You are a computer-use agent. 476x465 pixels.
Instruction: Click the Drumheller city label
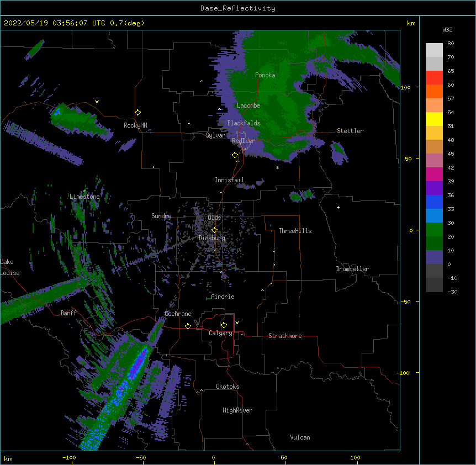pos(352,269)
